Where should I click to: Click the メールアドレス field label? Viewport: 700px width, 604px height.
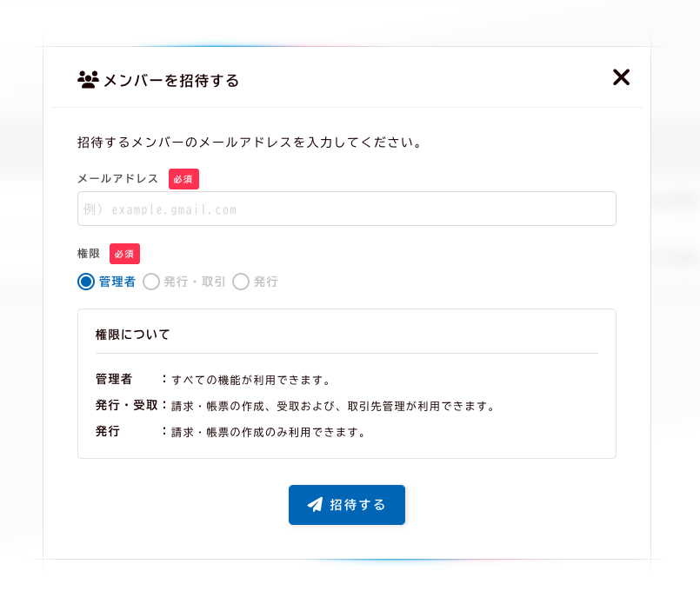[x=117, y=179]
